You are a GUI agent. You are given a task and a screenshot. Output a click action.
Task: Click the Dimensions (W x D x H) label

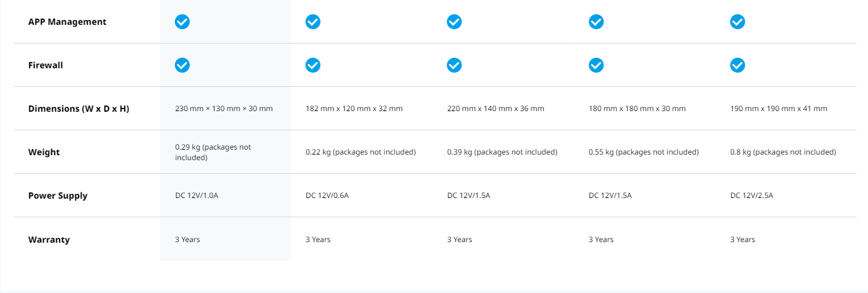pyautogui.click(x=79, y=109)
